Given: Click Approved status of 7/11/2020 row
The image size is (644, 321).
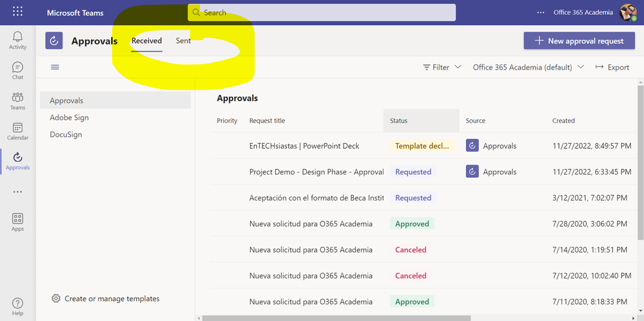Looking at the screenshot, I should coord(412,302).
